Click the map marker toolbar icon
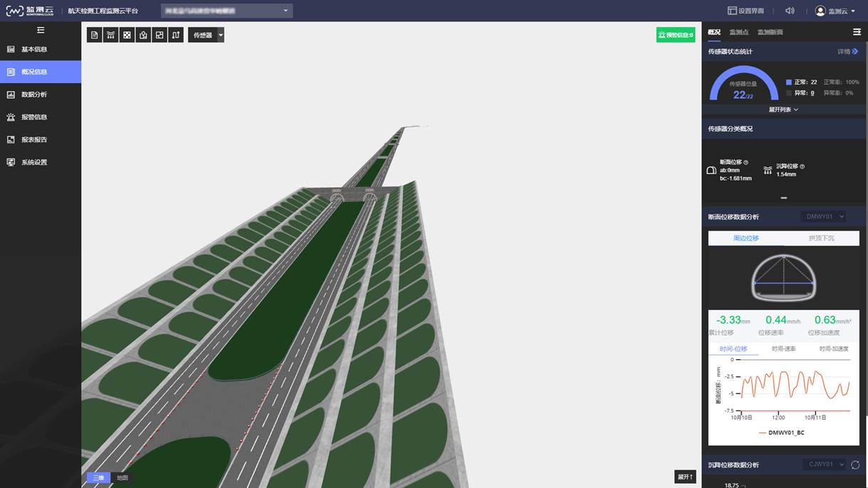 click(143, 35)
